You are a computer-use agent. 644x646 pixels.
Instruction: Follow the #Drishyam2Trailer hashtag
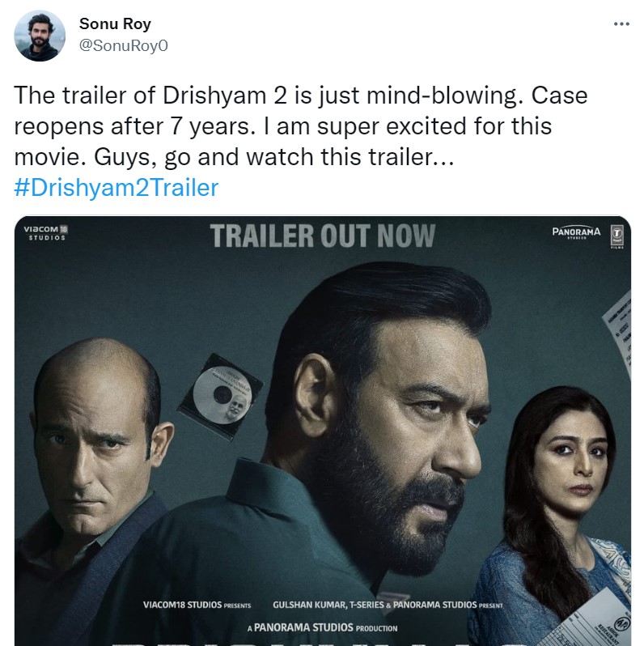[x=117, y=188]
